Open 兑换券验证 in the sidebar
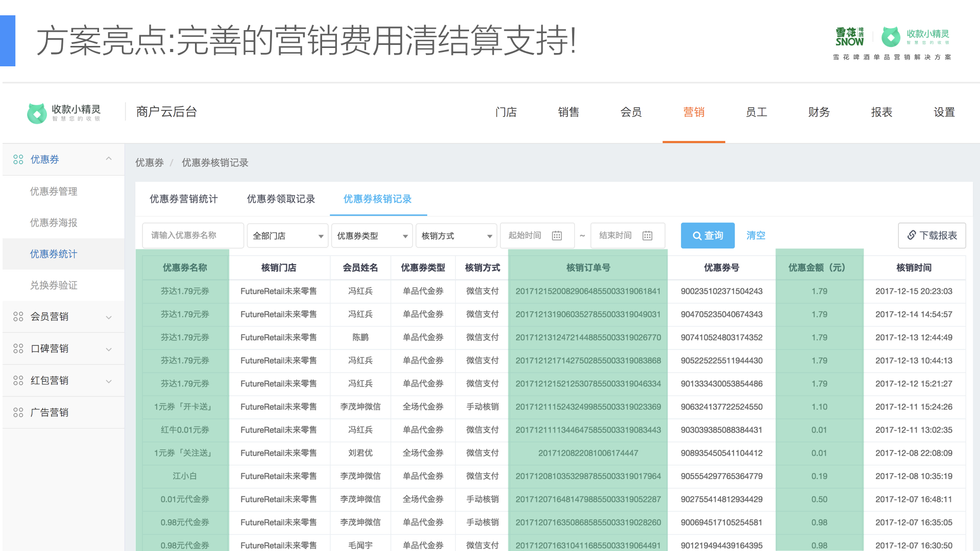This screenshot has height=551, width=980. tap(54, 285)
